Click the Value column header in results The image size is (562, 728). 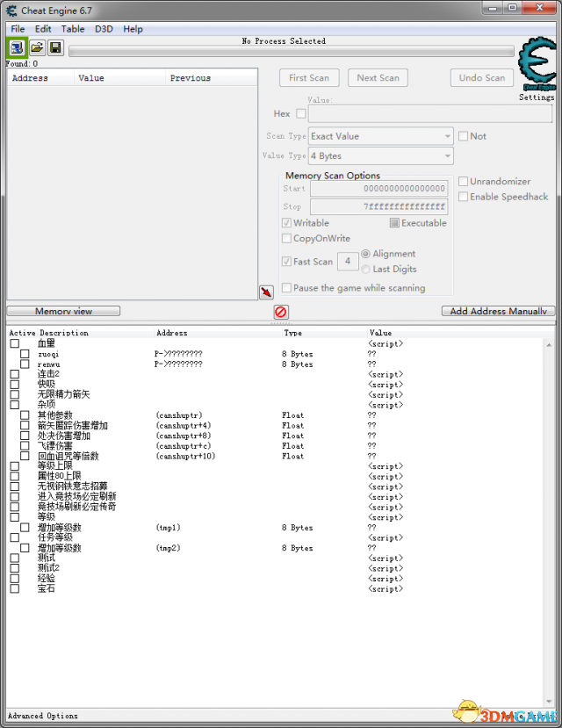coord(119,78)
